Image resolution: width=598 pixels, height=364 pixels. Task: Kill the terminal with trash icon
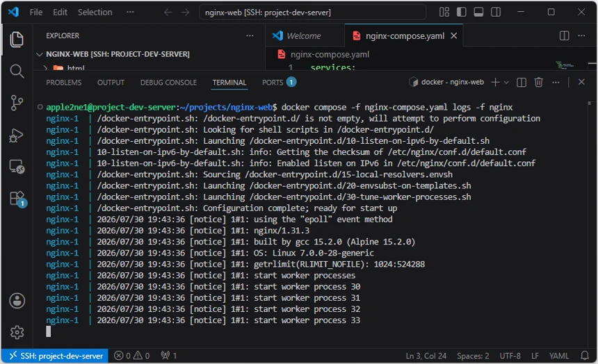coord(538,83)
